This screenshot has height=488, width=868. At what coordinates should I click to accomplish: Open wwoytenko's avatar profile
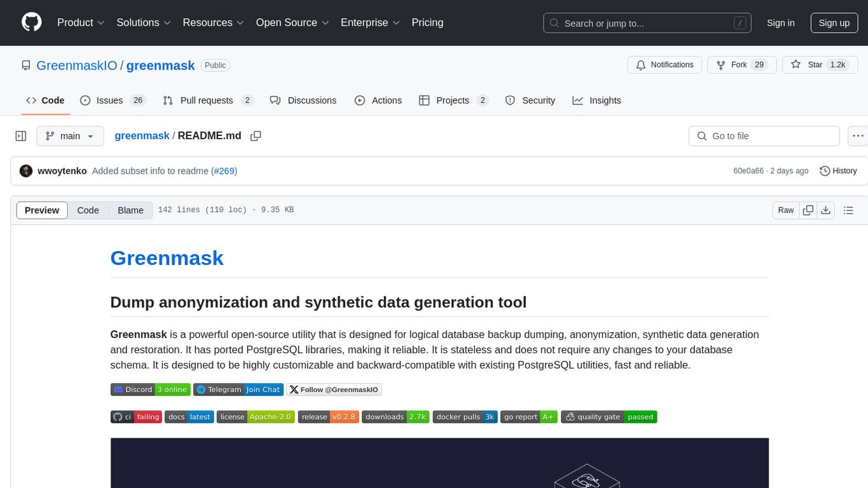pos(26,171)
